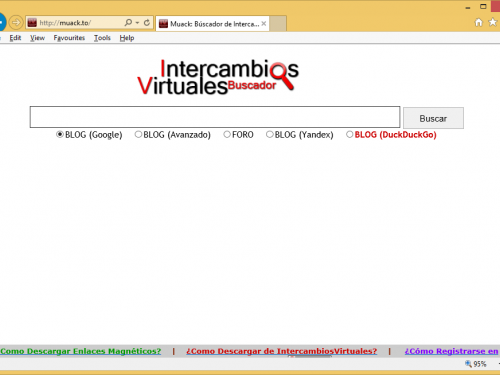Click the 95% zoom level control
Viewport: 500px width, 375px height.
(476, 364)
